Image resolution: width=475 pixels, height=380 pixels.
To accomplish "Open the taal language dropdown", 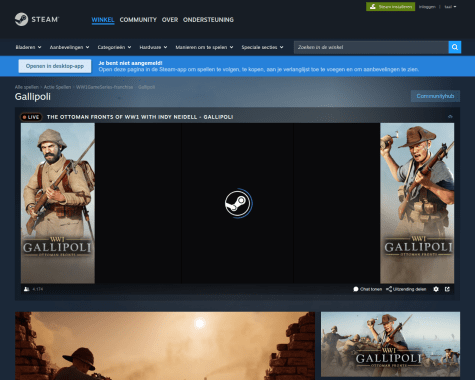I will (450, 7).
